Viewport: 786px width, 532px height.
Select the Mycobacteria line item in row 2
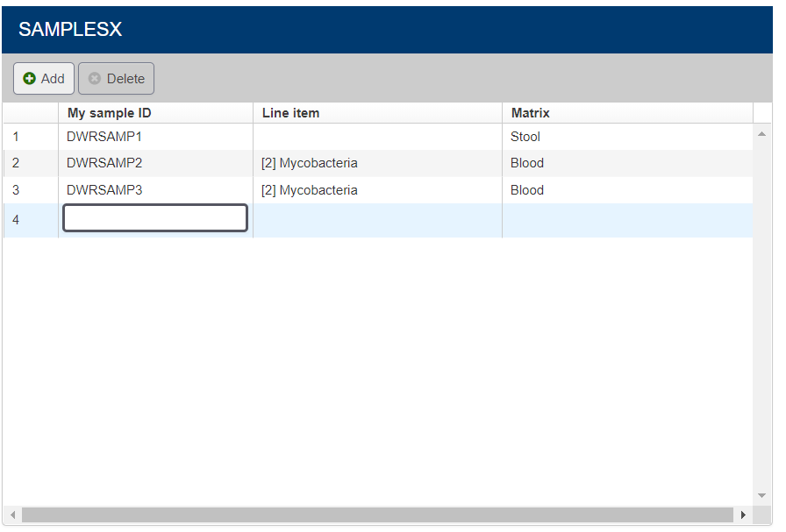(x=310, y=163)
